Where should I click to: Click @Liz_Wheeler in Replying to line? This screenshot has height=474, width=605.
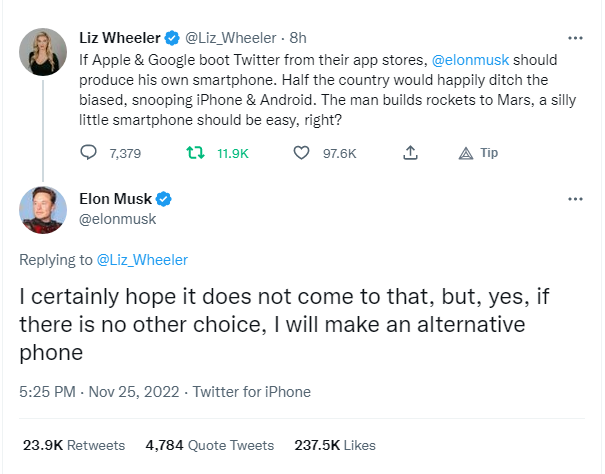pyautogui.click(x=142, y=260)
